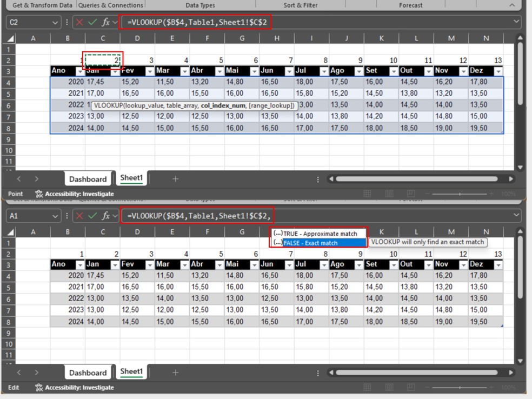Click the Cancel (X) icon beside the A1 name box
The width and height of the screenshot is (532, 399).
79,216
